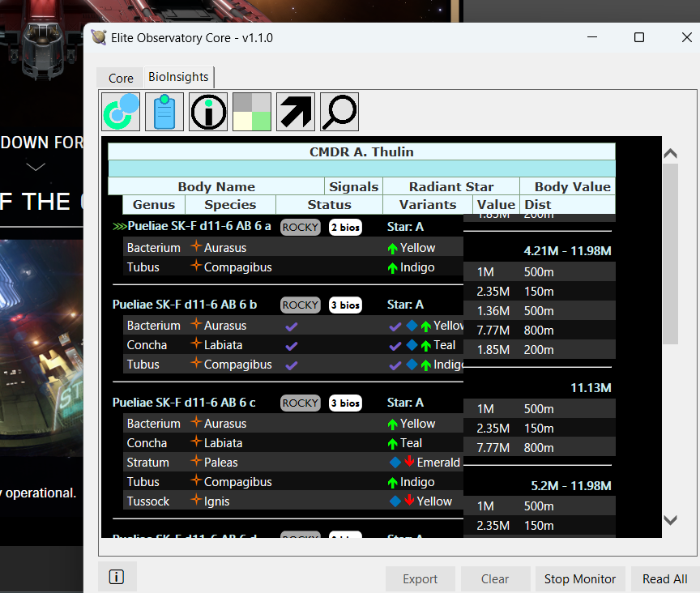This screenshot has width=700, height=593.
Task: Select body 'Pueliae SK-F d11-6 AB 6 c'
Action: [x=184, y=403]
